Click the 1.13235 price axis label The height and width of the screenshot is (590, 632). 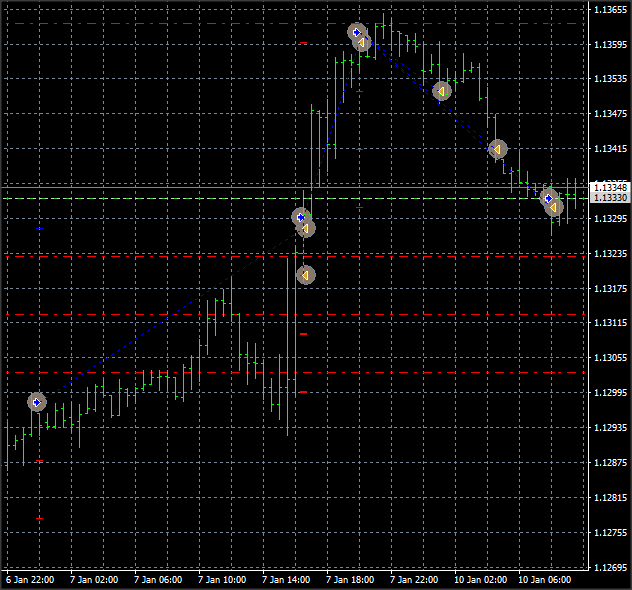coord(610,253)
